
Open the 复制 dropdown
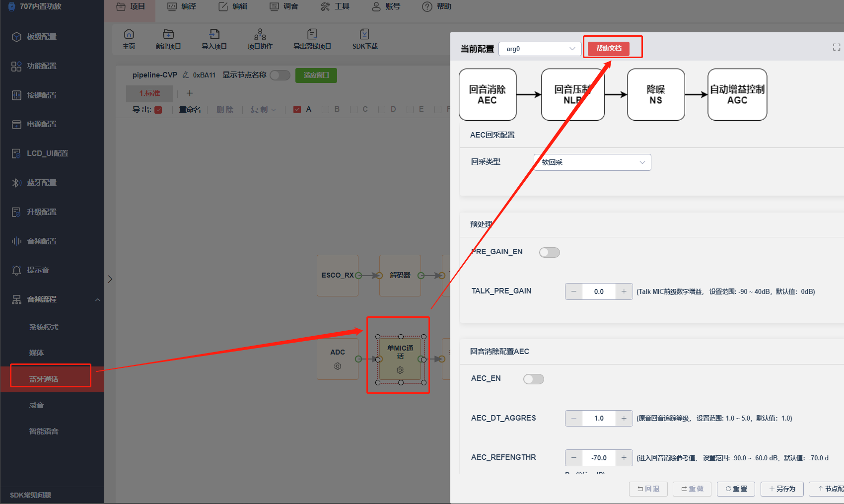coord(263,110)
